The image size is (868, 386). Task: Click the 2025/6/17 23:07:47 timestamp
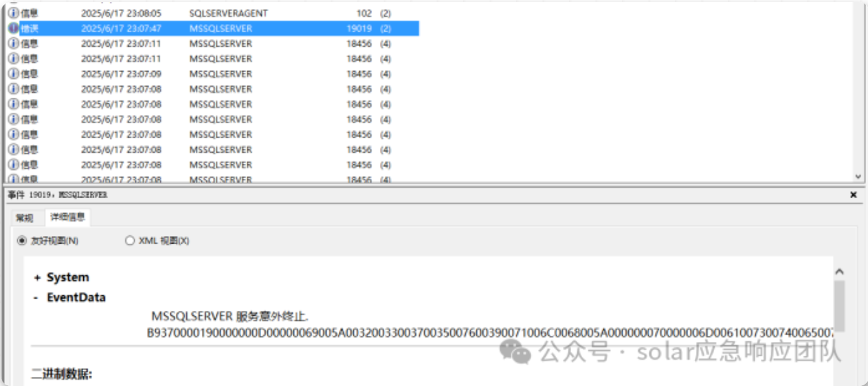tap(121, 28)
